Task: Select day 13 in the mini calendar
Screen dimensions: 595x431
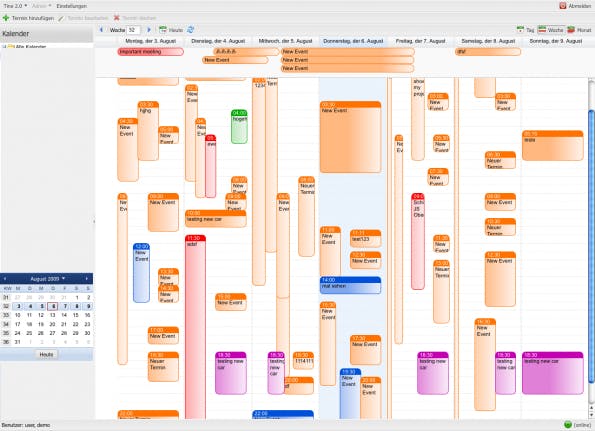Action: click(53, 315)
